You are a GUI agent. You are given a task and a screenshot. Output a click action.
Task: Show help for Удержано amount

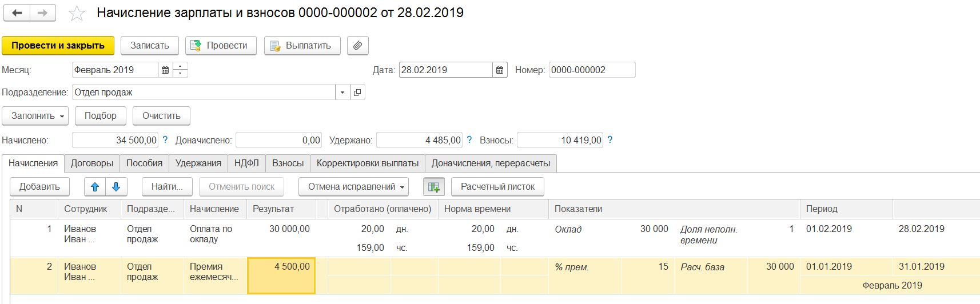(469, 139)
